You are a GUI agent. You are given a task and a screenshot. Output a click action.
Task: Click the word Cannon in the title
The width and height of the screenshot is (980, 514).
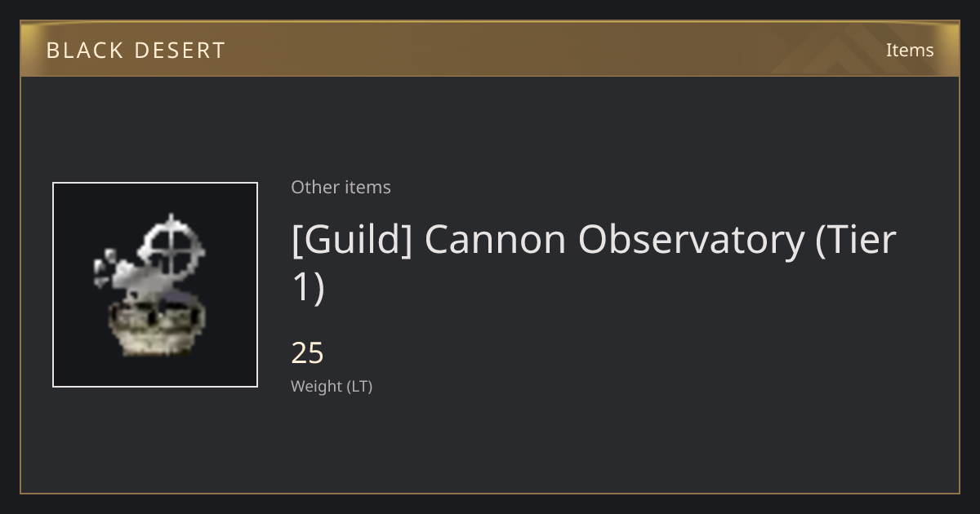495,240
